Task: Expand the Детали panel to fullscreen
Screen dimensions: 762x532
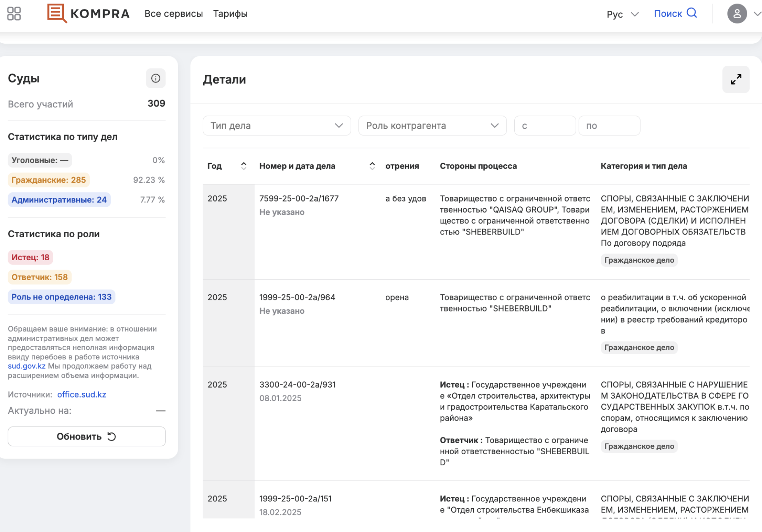Action: (736, 79)
